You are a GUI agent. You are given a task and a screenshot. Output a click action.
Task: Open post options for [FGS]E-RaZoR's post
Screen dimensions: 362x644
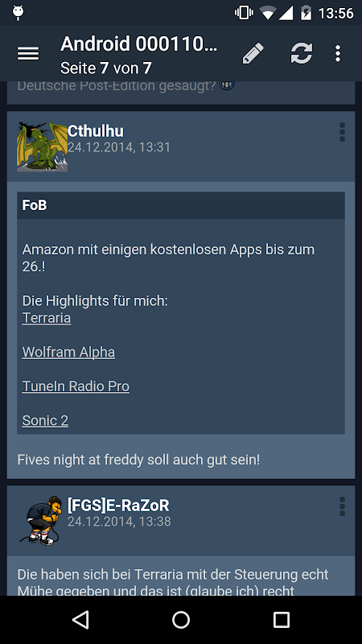point(342,506)
